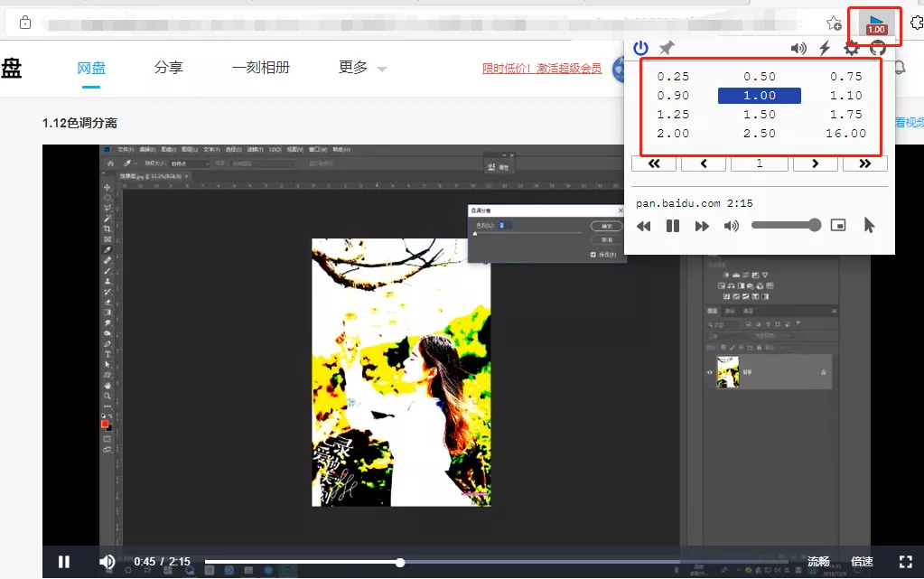Toggle the extension off with the power icon
924x579 pixels.
click(x=640, y=48)
